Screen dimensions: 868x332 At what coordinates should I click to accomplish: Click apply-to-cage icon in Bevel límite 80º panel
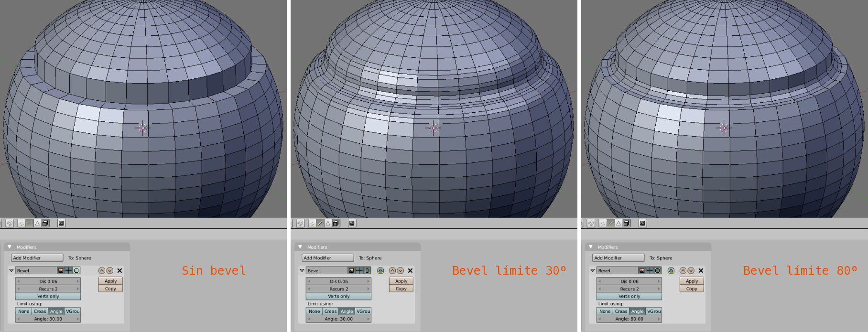[671, 270]
